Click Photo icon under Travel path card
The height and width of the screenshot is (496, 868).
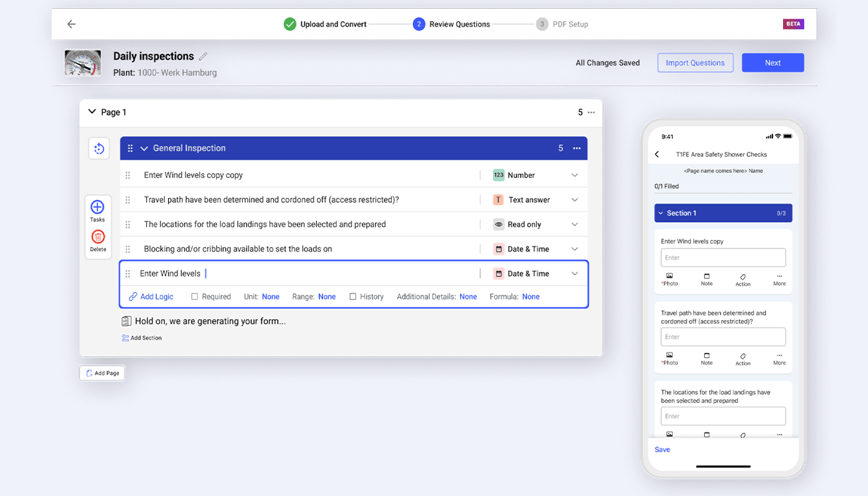[670, 356]
